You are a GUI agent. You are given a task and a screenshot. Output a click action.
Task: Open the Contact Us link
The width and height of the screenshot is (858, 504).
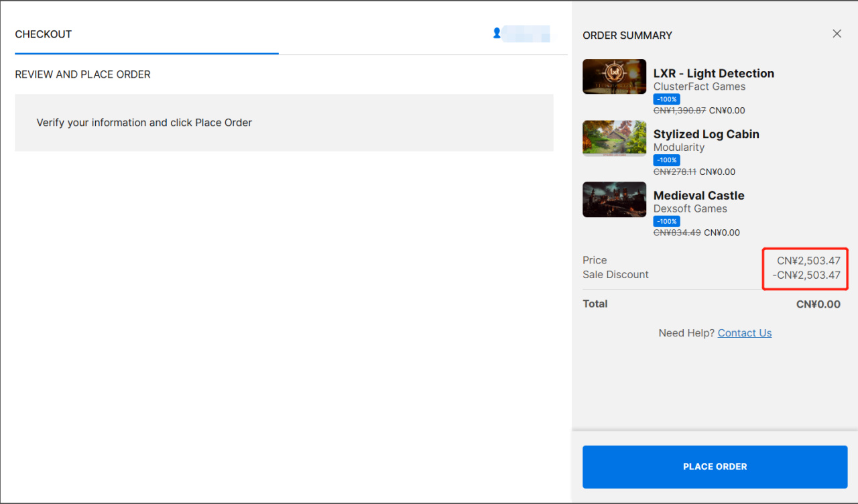click(744, 333)
